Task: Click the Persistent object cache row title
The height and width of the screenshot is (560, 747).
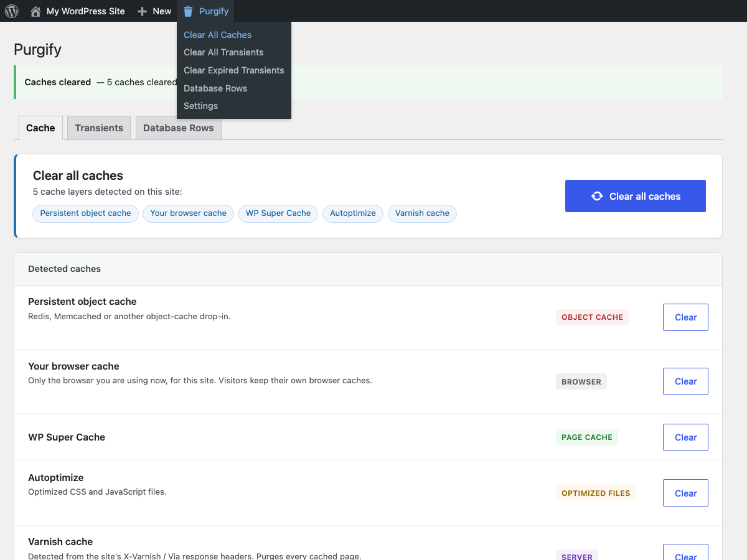Action: pos(82,302)
